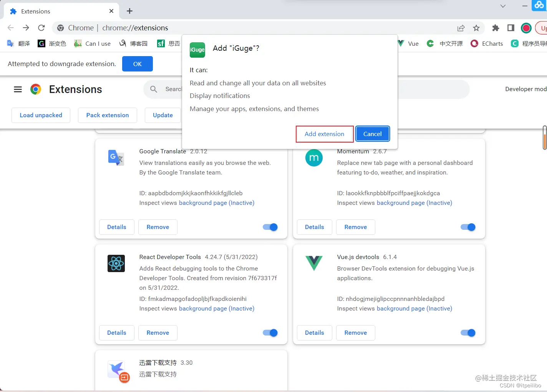Click the share page icon in address bar

pos(461,28)
